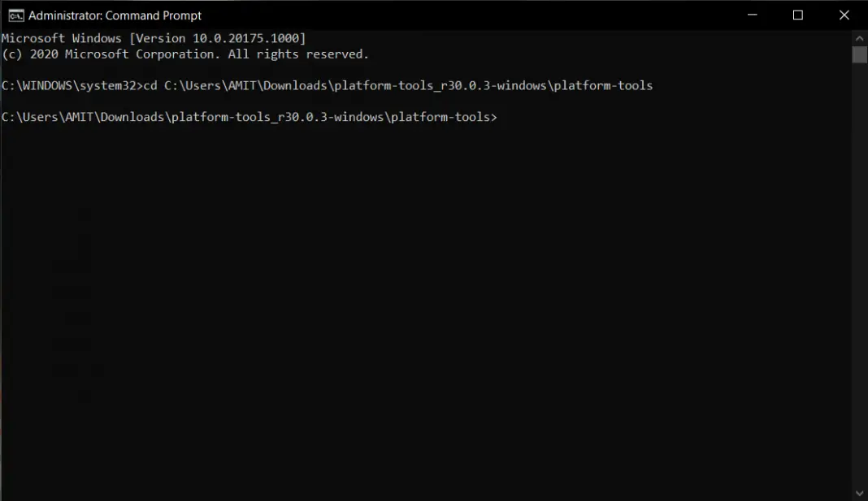Click the "Administrator: Command Prompt" title text
The image size is (868, 501).
(115, 15)
